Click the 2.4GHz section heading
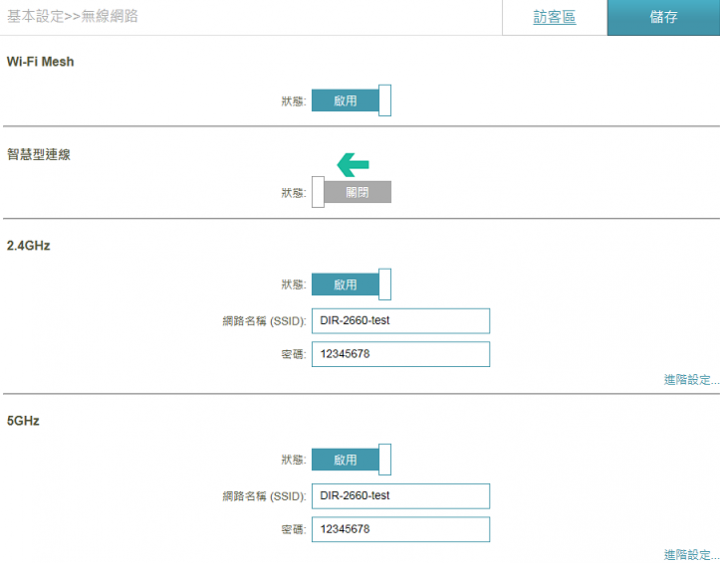The image size is (720, 563). (28, 246)
